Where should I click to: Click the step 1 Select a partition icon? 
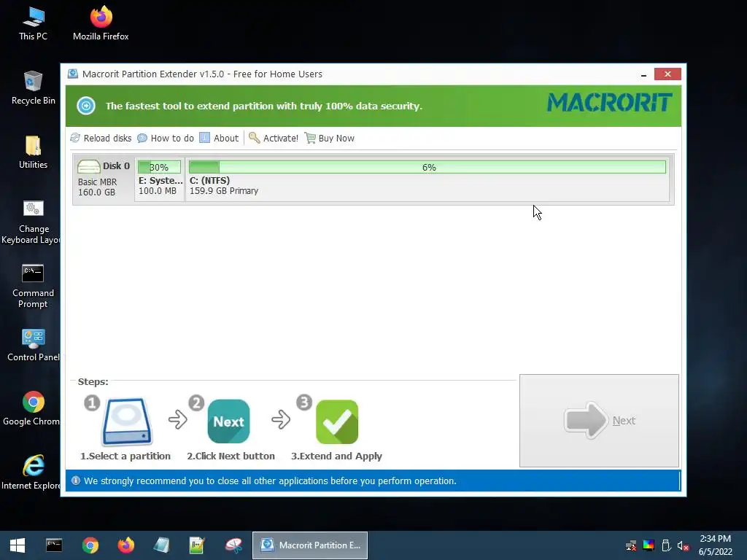point(127,421)
